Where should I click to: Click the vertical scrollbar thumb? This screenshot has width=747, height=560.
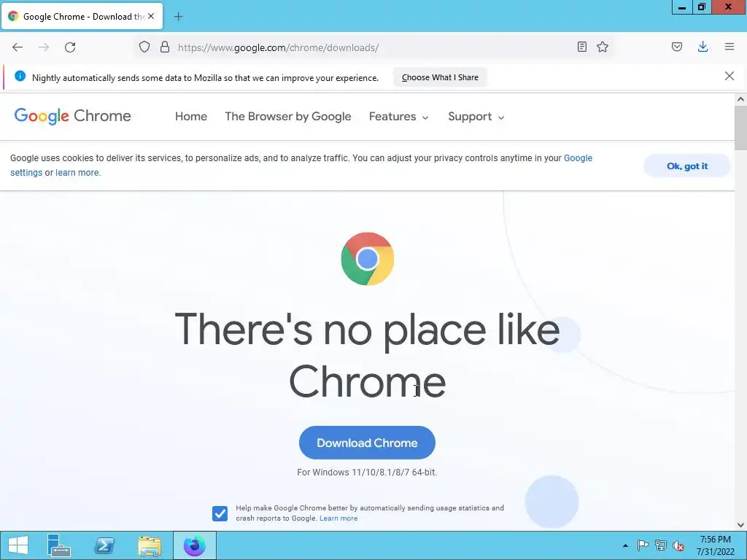point(740,128)
